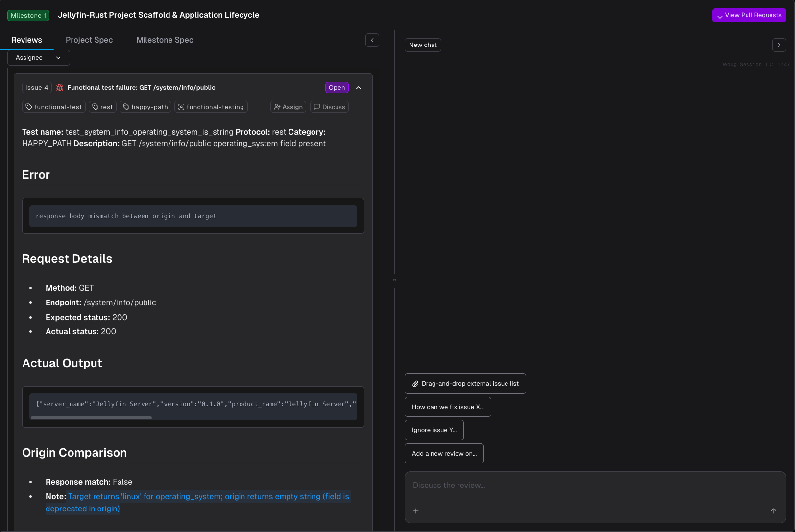Click the Expected status: 200 line
The image size is (795, 532).
pyautogui.click(x=86, y=317)
